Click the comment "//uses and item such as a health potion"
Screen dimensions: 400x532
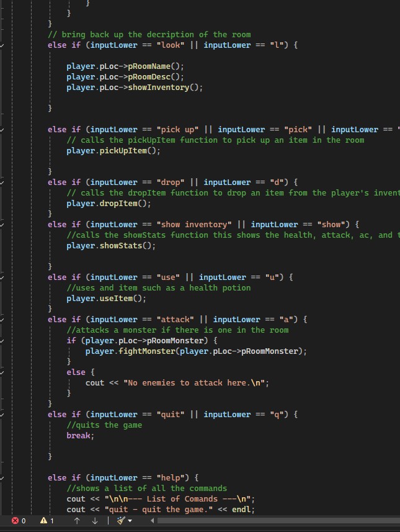coord(159,288)
